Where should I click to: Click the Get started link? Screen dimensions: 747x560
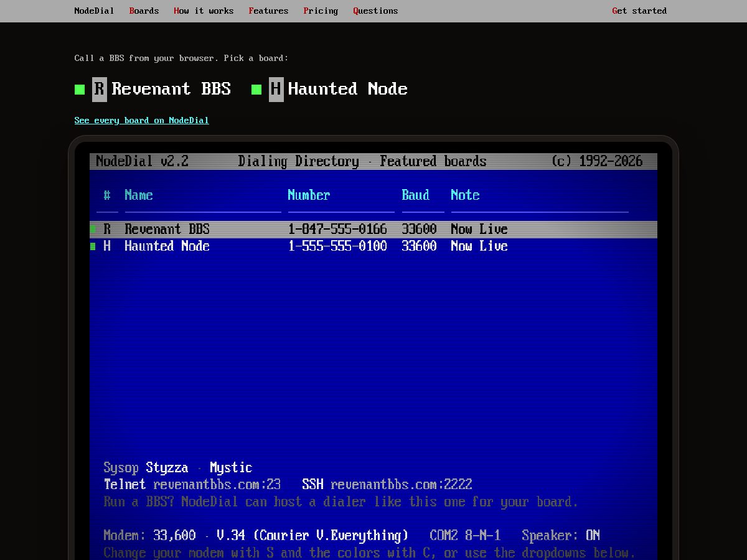click(x=639, y=11)
